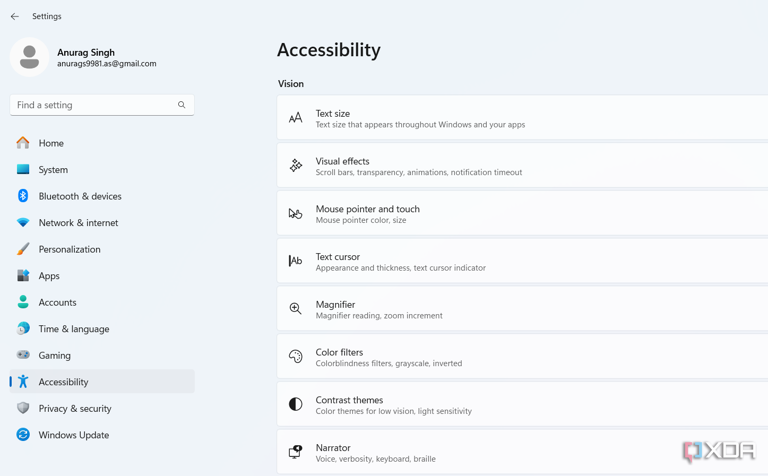768x476 pixels.
Task: Click the Mouse pointer and touch icon
Action: coord(295,214)
